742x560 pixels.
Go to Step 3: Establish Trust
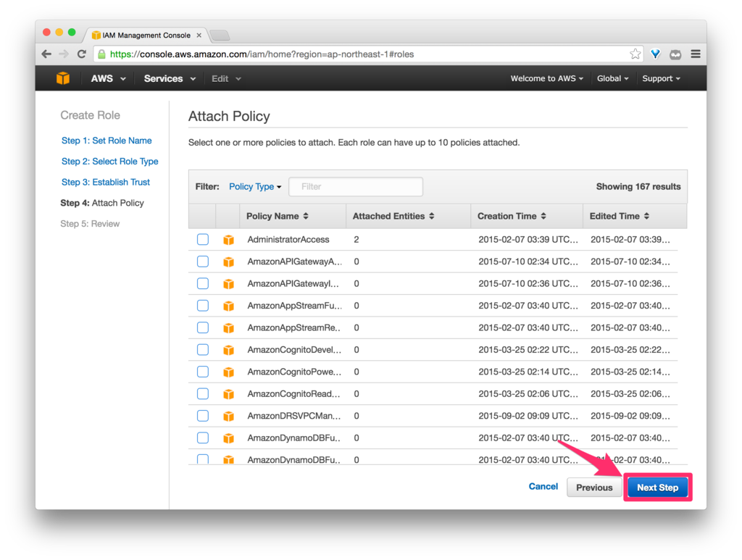[106, 182]
